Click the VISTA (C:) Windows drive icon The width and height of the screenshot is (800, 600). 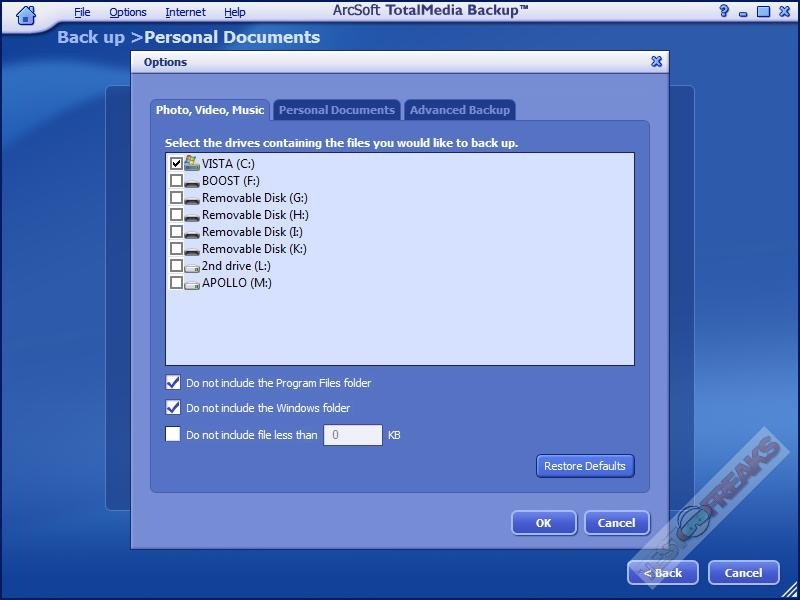(192, 163)
